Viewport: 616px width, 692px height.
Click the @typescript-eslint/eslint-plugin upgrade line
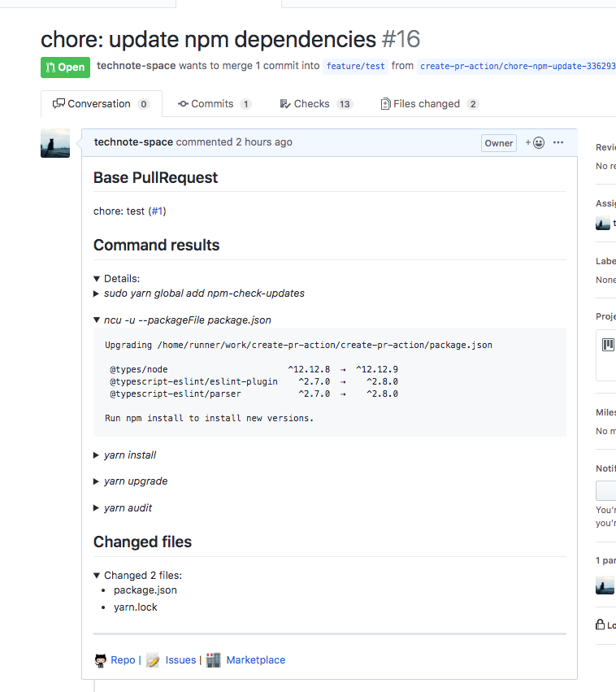click(254, 381)
